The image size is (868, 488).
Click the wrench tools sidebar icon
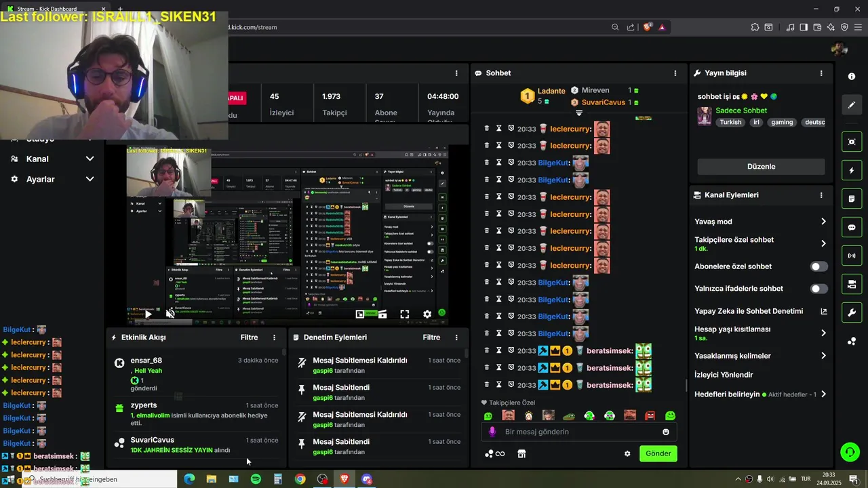[852, 312]
